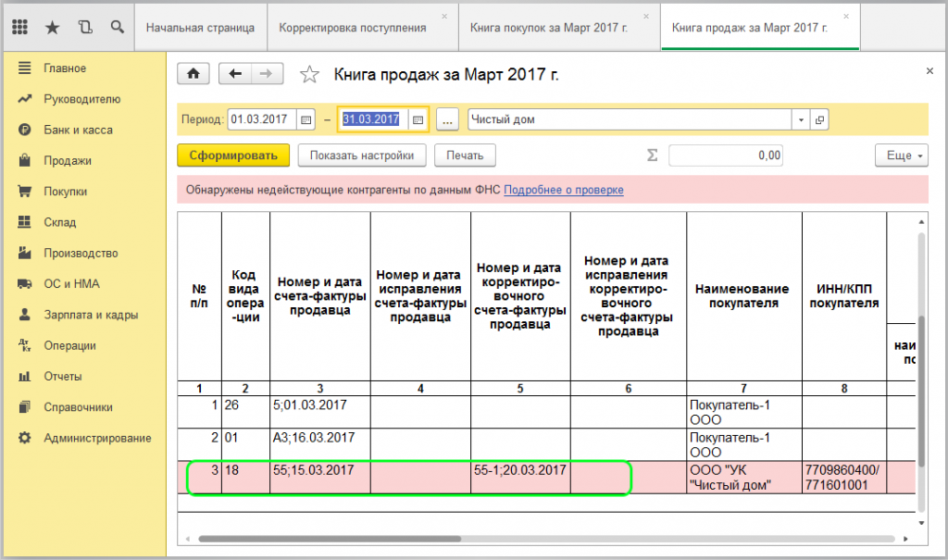Switch to Корректировка поступления tab
Image resolution: width=948 pixels, height=560 pixels.
coord(353,28)
